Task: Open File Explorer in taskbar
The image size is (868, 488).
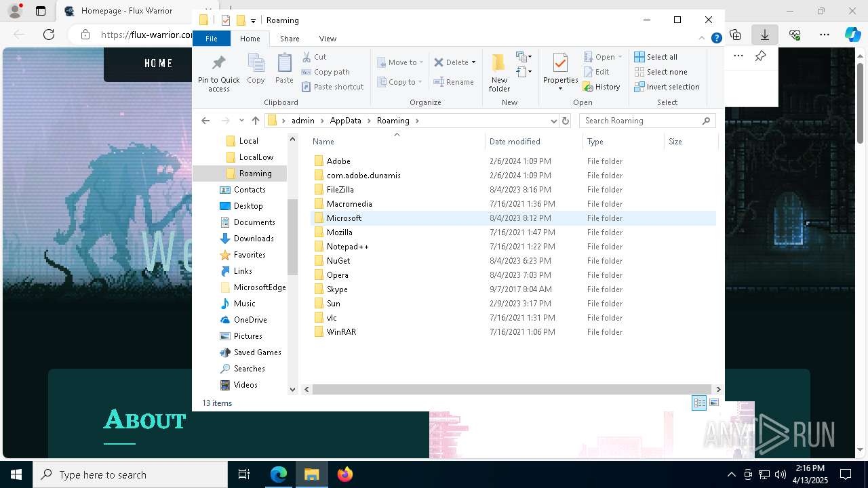Action: 312,474
